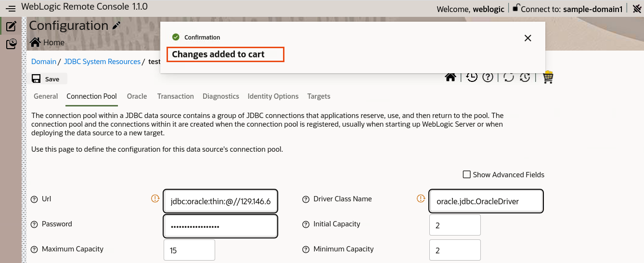Screen dimensions: 644x263
Task: Select the Connection Pool tab
Action: pos(91,96)
